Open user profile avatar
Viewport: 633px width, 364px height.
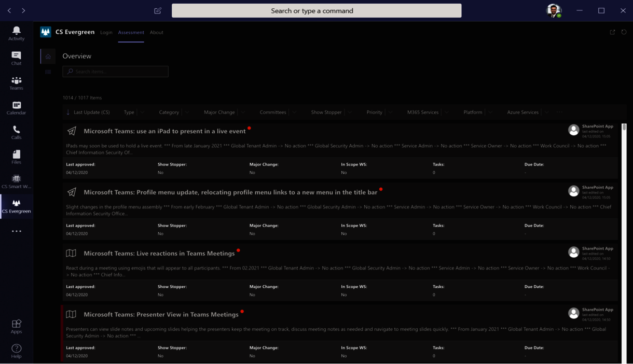point(554,10)
